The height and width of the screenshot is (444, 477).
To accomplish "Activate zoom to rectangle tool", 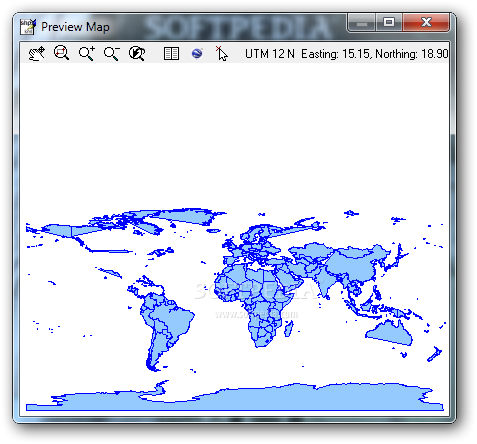I will [61, 53].
